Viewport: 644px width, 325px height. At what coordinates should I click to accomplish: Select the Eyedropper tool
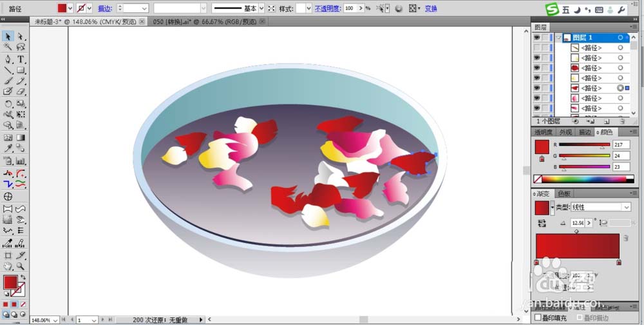pos(8,148)
